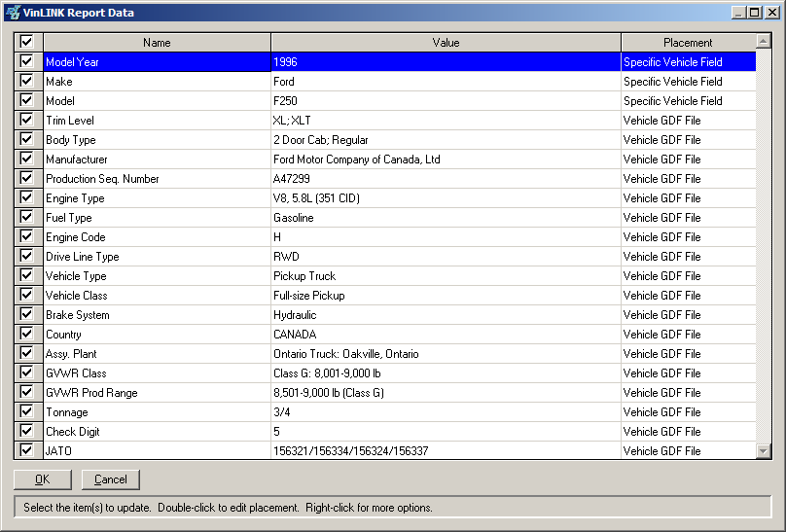Sort by the Placement column header
Screen dimensions: 786x532
688,43
